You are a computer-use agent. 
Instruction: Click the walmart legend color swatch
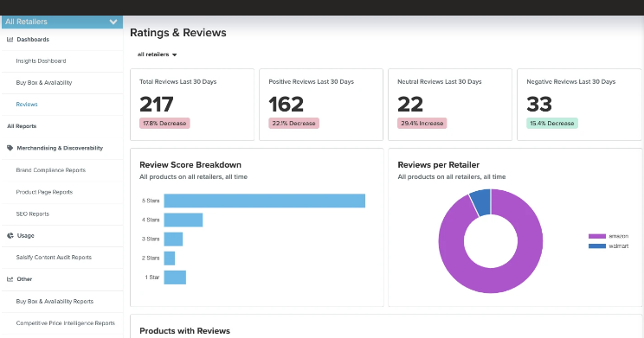point(596,246)
